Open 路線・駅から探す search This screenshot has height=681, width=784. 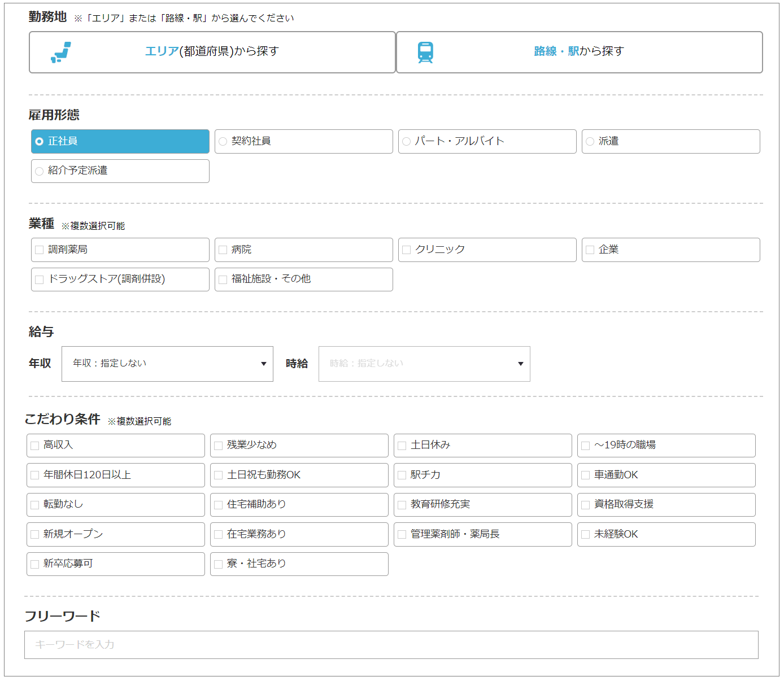click(x=580, y=52)
